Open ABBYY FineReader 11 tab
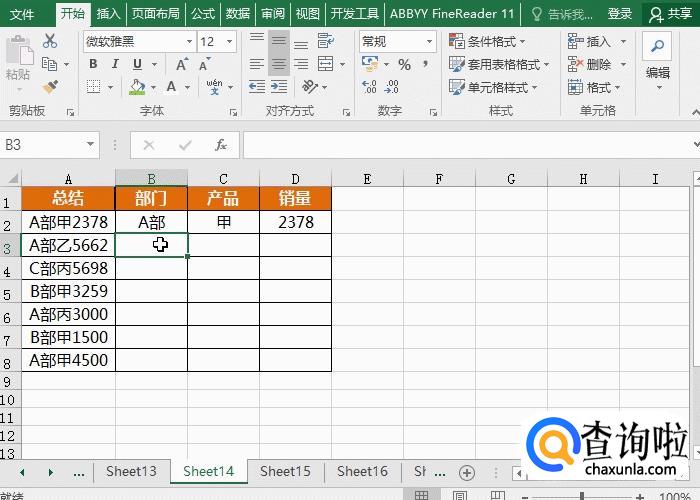The height and width of the screenshot is (500, 700). pos(452,14)
